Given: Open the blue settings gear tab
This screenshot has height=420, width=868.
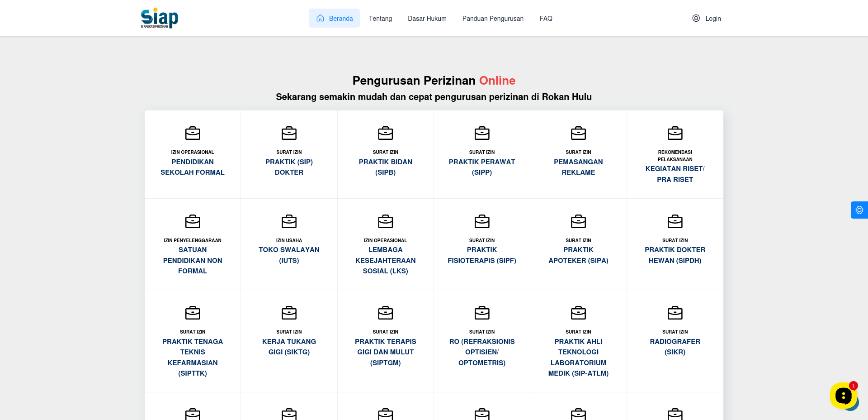Looking at the screenshot, I should (x=859, y=210).
